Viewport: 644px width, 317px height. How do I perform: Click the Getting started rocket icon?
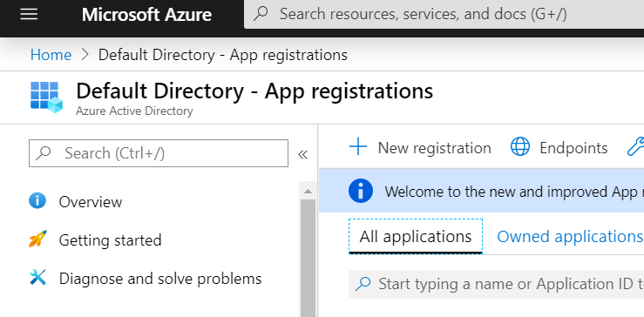point(37,239)
